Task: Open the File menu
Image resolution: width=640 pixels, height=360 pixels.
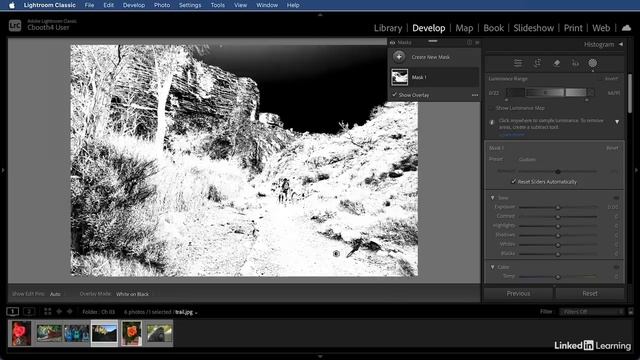Action: point(89,5)
